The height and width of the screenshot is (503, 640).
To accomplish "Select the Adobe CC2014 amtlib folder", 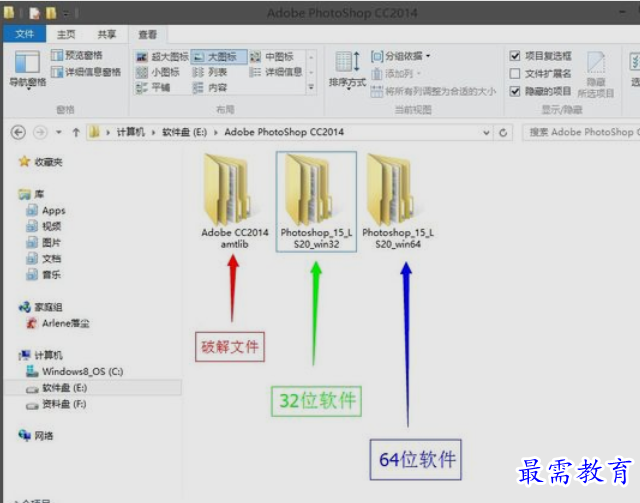I will pyautogui.click(x=234, y=201).
